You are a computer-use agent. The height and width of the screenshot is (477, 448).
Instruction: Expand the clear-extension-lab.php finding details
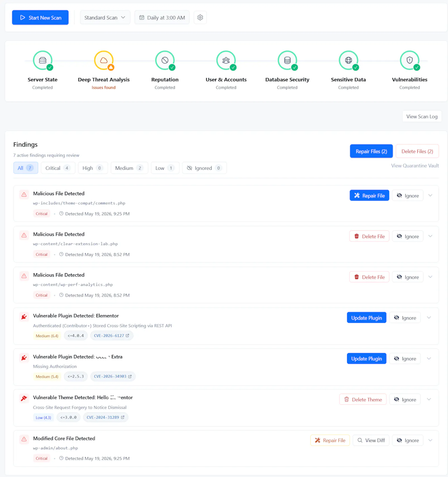(430, 236)
